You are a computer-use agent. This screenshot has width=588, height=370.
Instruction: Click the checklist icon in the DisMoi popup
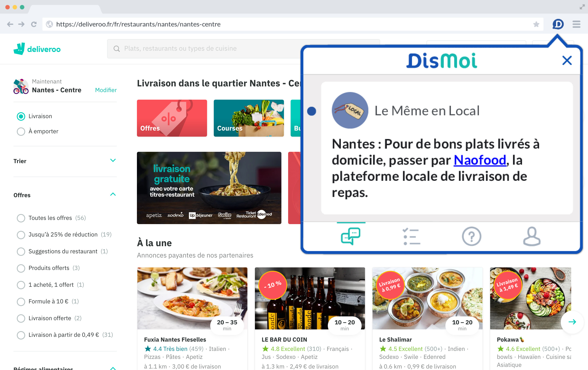pyautogui.click(x=411, y=236)
